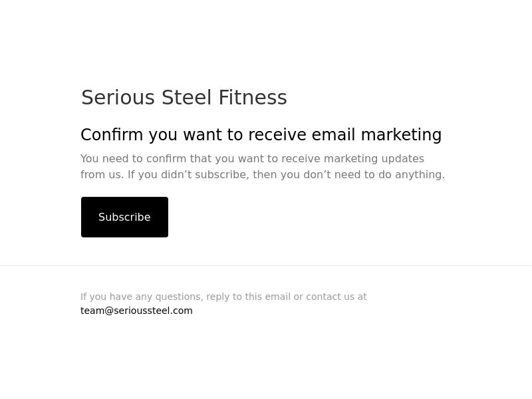Screen dimensions: 532x399
Task: Click the word 'receive' in the heading
Action: point(277,135)
